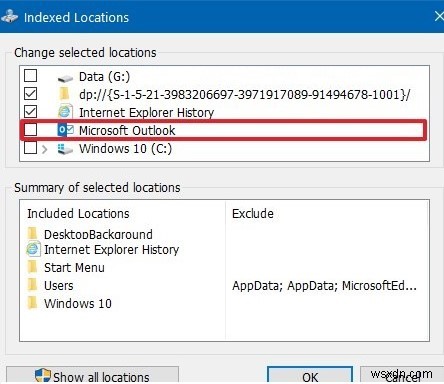Screen dimensions: 444x384
Task: Click the Show all locations button
Action: pyautogui.click(x=92, y=375)
